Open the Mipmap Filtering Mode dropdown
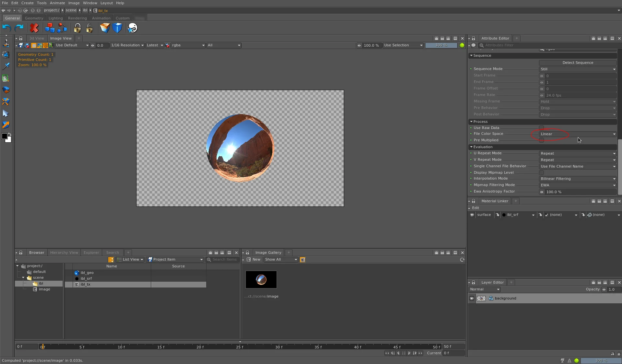 578,185
